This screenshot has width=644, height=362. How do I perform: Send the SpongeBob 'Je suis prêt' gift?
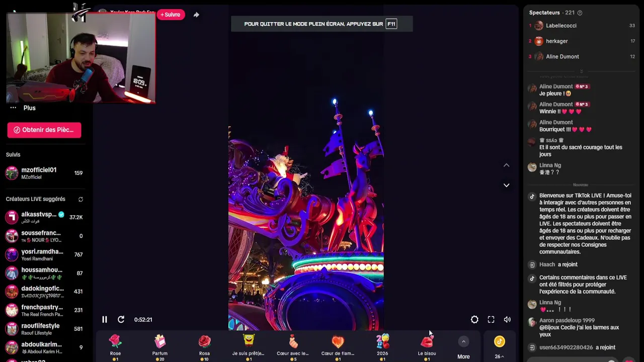click(249, 347)
